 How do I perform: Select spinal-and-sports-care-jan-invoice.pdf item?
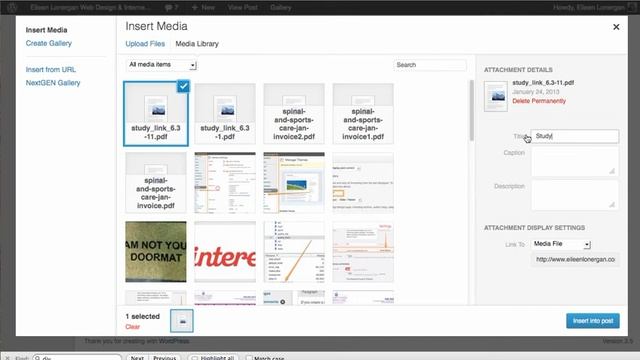coord(156,182)
